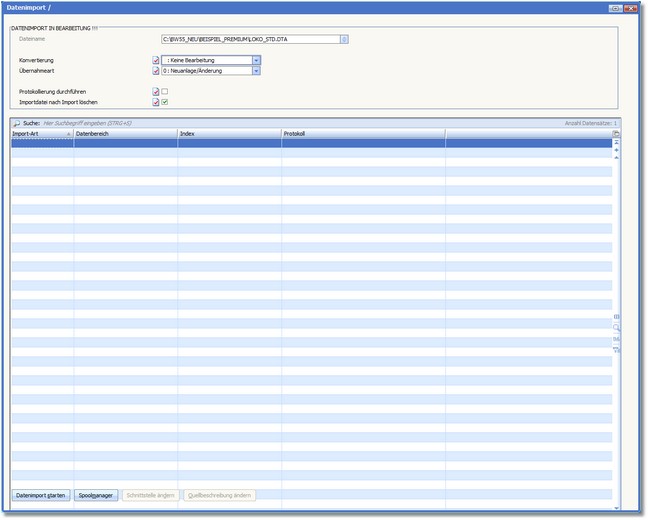Sort by the Import-Art column header
The image size is (648, 520).
pyautogui.click(x=40, y=133)
